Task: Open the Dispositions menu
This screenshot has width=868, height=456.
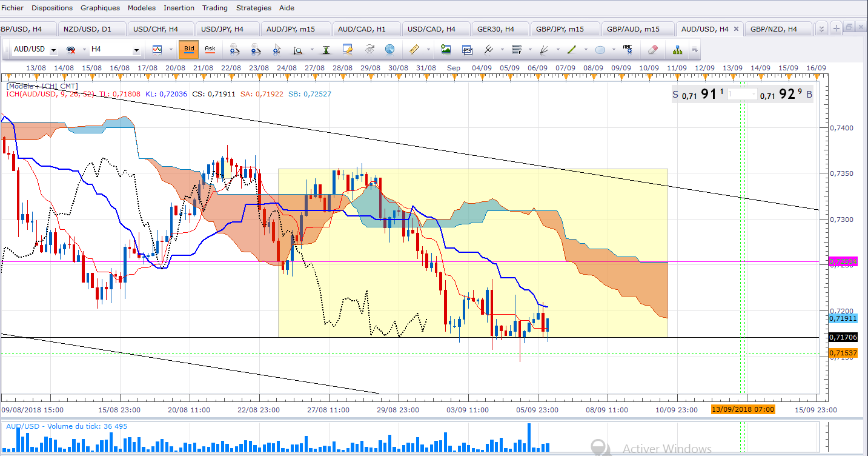Action: coord(52,8)
